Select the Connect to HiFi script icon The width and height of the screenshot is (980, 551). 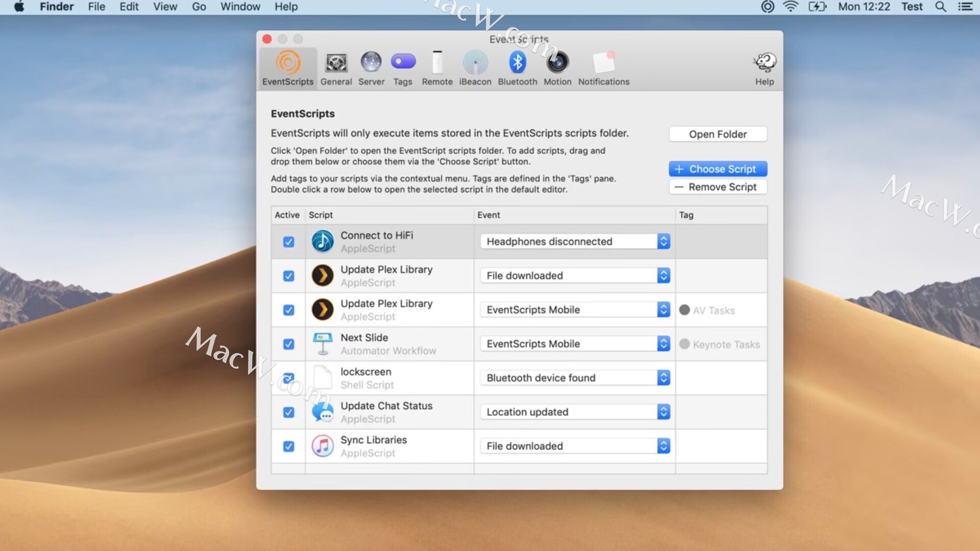(323, 241)
